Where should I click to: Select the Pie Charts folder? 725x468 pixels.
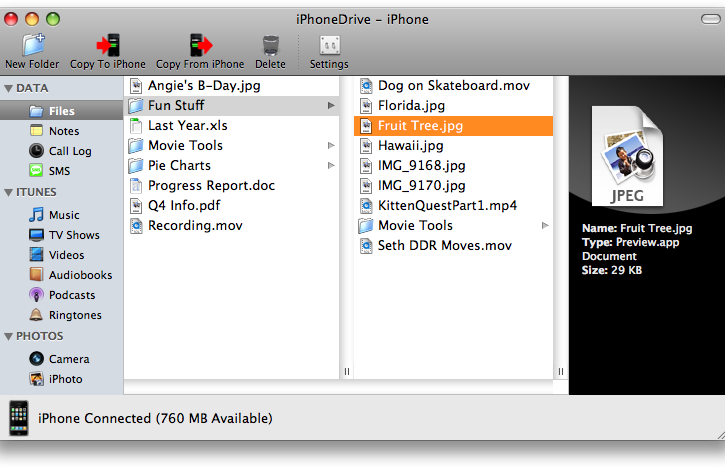(x=232, y=166)
